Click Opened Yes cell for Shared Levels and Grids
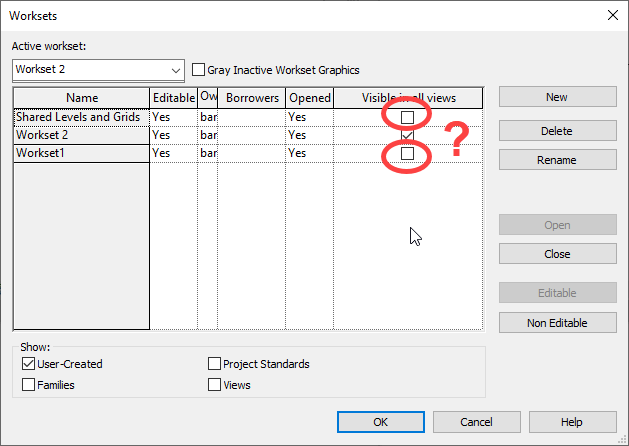The image size is (629, 446). pyautogui.click(x=309, y=117)
